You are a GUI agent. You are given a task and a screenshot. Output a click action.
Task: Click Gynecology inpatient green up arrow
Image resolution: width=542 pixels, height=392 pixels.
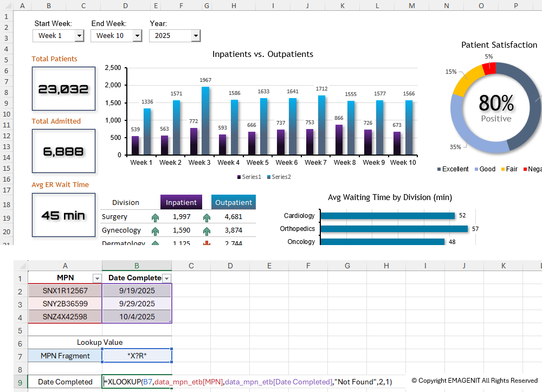pyautogui.click(x=156, y=231)
